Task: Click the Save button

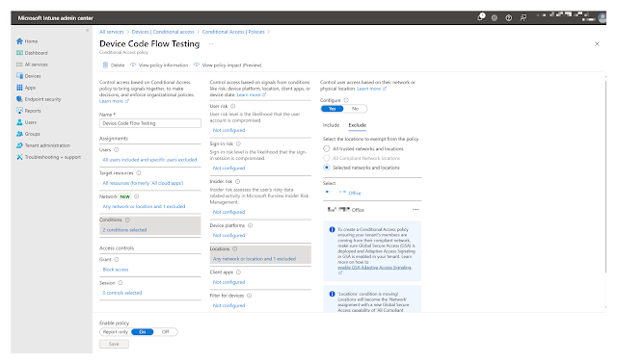Action: (114, 344)
